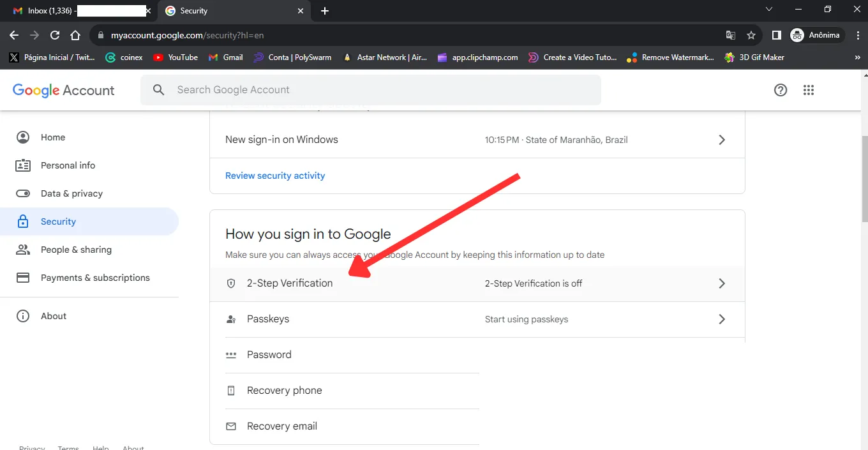This screenshot has height=450, width=868.
Task: Open About in sidebar
Action: coord(89,316)
